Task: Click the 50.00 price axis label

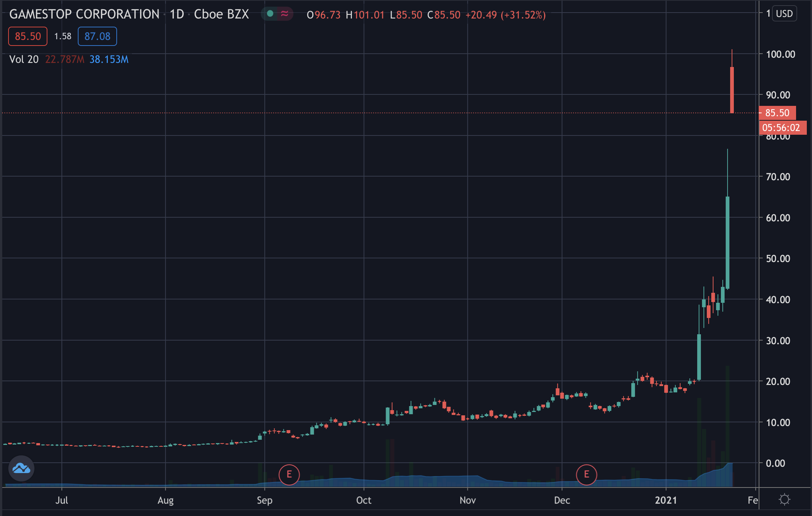Action: [778, 259]
